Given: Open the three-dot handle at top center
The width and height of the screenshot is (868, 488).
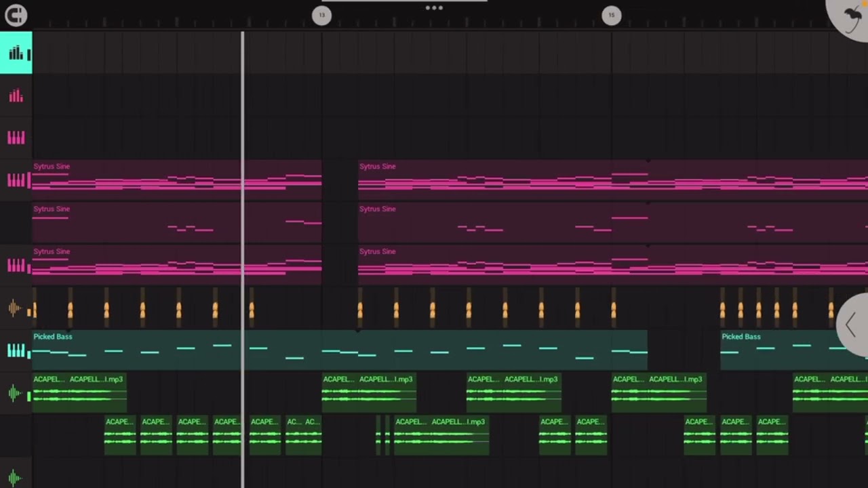Looking at the screenshot, I should (434, 8).
